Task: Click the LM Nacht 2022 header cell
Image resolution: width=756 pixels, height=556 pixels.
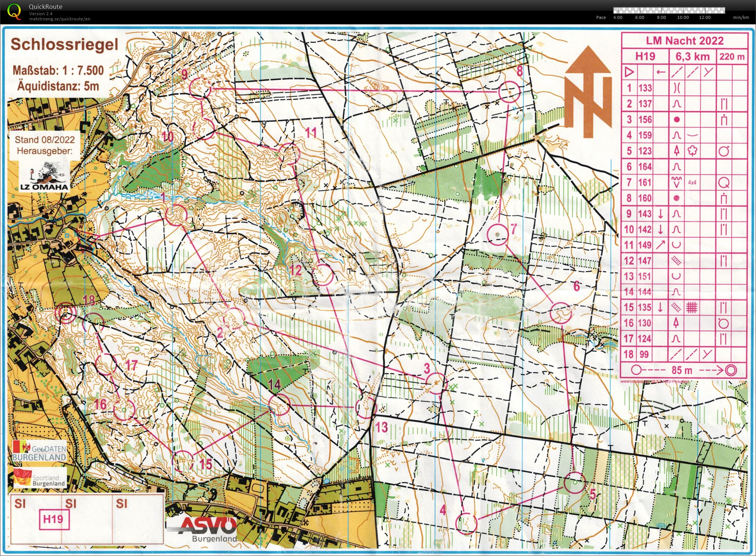Action: point(685,41)
